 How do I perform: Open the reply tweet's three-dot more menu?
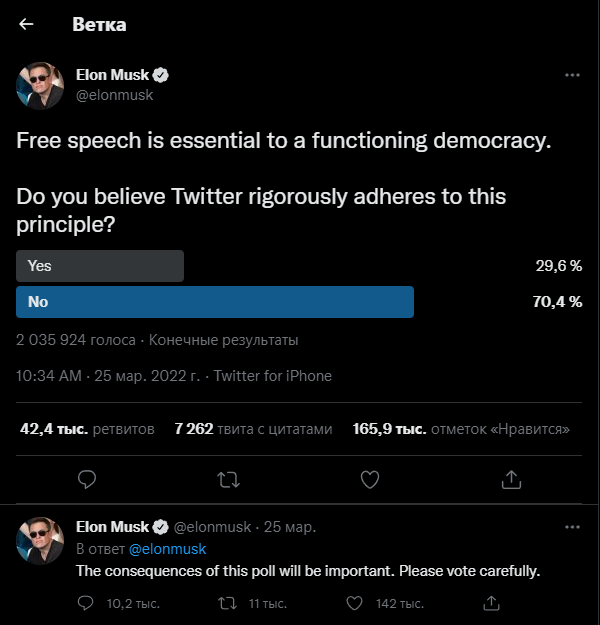coord(572,527)
